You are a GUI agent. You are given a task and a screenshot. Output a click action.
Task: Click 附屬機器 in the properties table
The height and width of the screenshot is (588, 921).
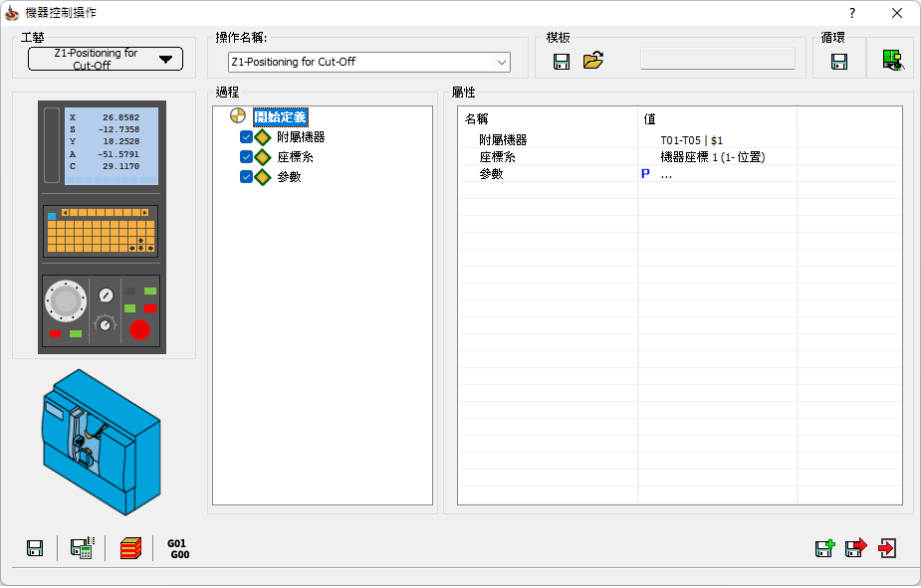(x=503, y=140)
